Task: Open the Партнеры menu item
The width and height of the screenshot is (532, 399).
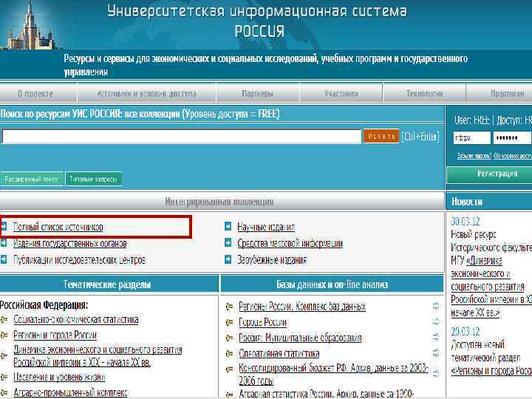Action: click(258, 93)
